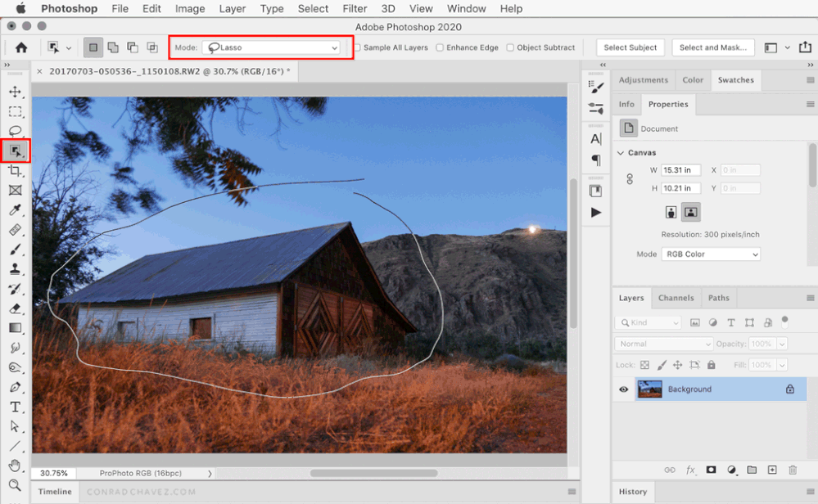Open the Paragraph panel icon

point(596,160)
